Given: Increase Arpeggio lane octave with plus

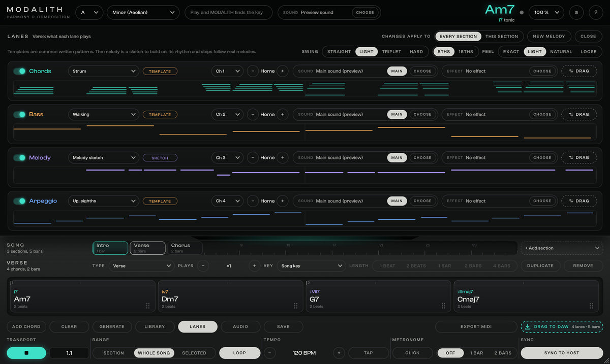Looking at the screenshot, I should coord(283,201).
